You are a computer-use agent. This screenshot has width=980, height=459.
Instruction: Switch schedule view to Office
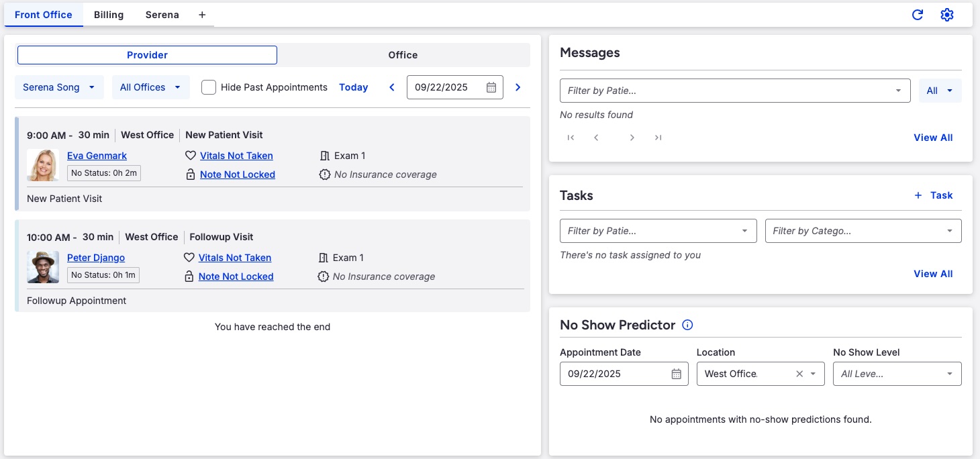pyautogui.click(x=403, y=55)
